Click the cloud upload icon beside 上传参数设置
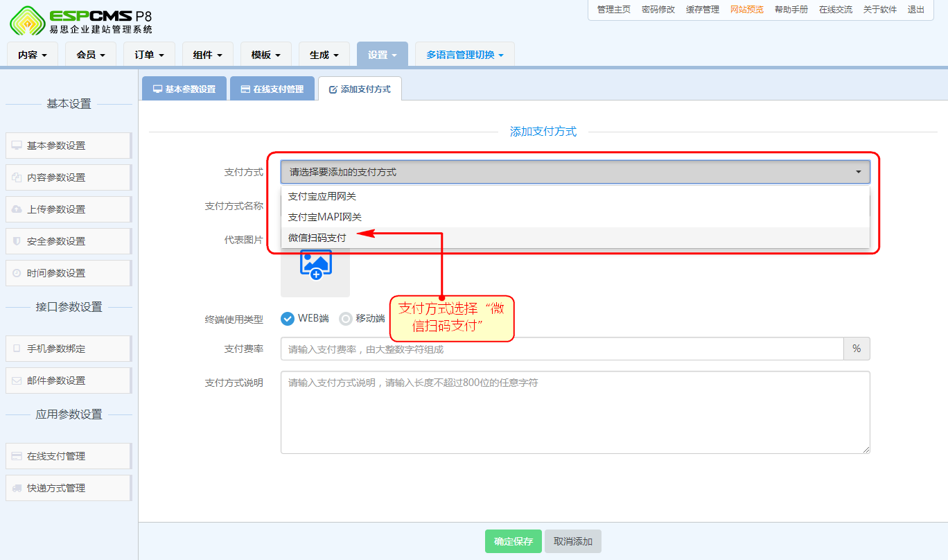The height and width of the screenshot is (560, 948). click(x=17, y=209)
